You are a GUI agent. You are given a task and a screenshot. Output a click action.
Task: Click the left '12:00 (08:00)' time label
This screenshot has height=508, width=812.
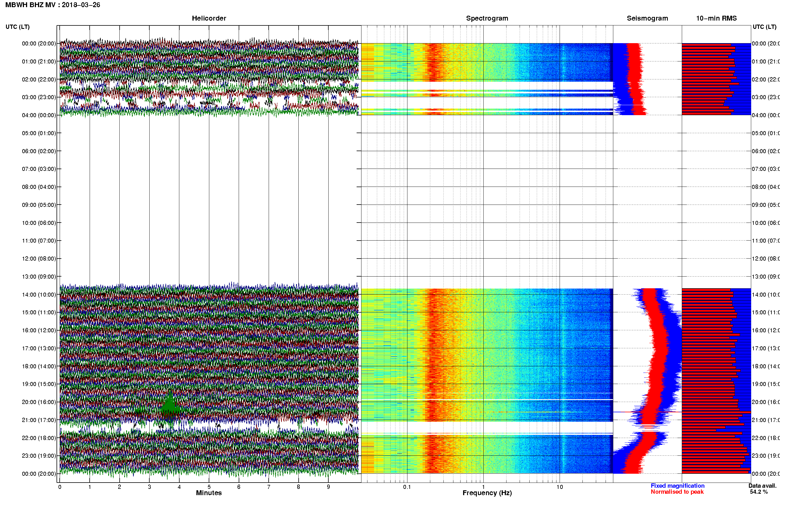[39, 259]
